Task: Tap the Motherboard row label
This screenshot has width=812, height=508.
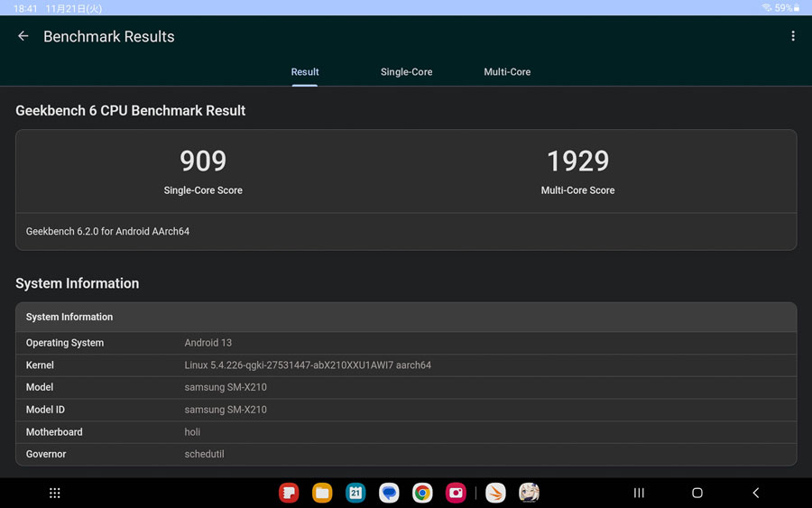Action: coord(54,432)
